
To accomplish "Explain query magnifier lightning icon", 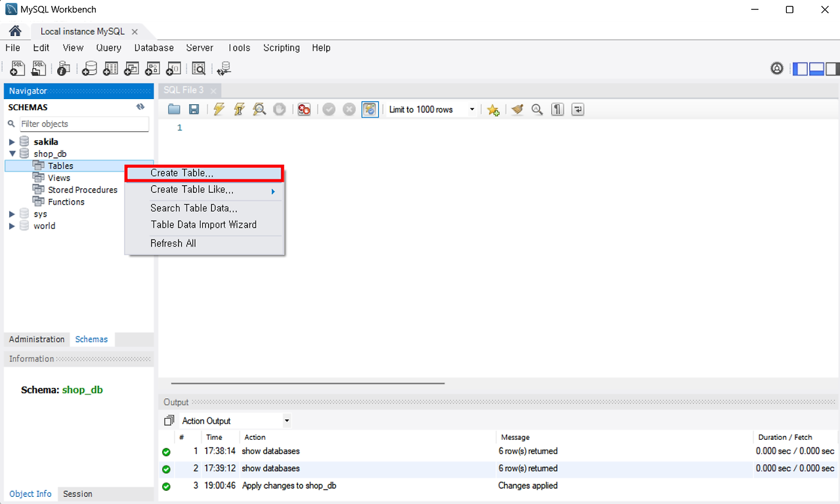I will click(x=259, y=110).
